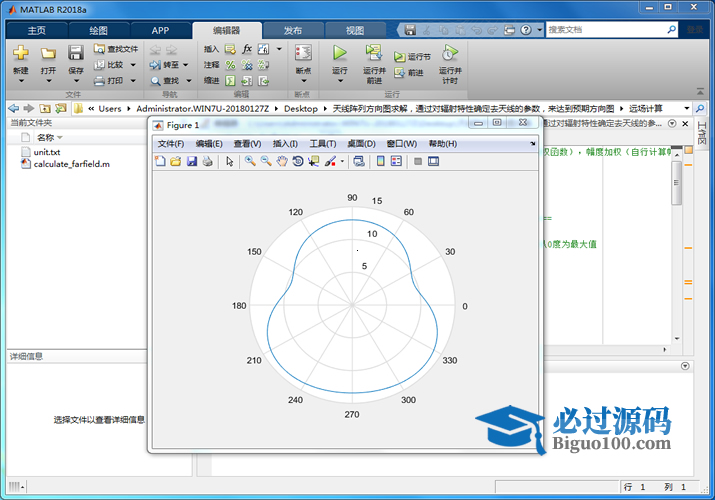Click the Run and Time (运行并计时) icon
This screenshot has height=500, width=715.
click(x=450, y=54)
